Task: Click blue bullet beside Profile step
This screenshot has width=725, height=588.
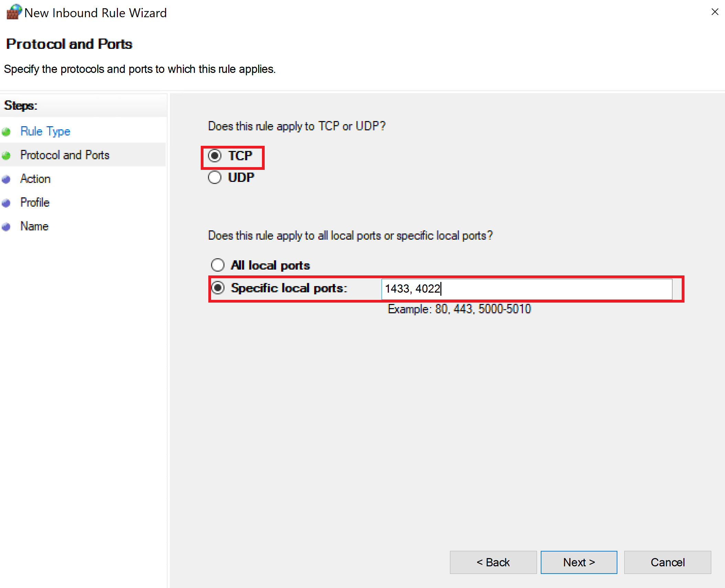Action: point(6,203)
